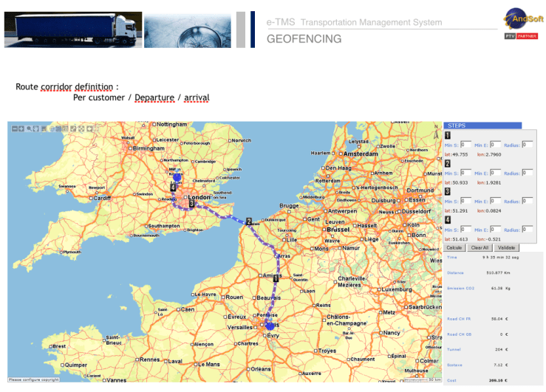The image size is (546, 392).
Task: Focus the Min E field of step 4
Action: coord(494,229)
